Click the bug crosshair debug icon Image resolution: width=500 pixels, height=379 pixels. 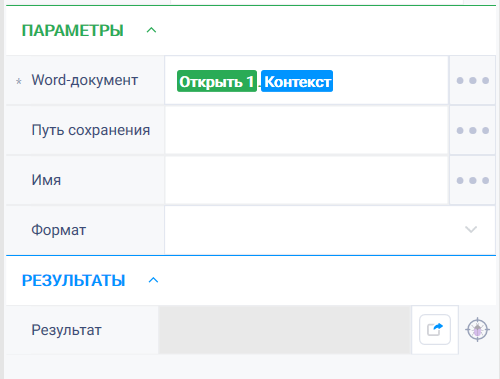[477, 330]
